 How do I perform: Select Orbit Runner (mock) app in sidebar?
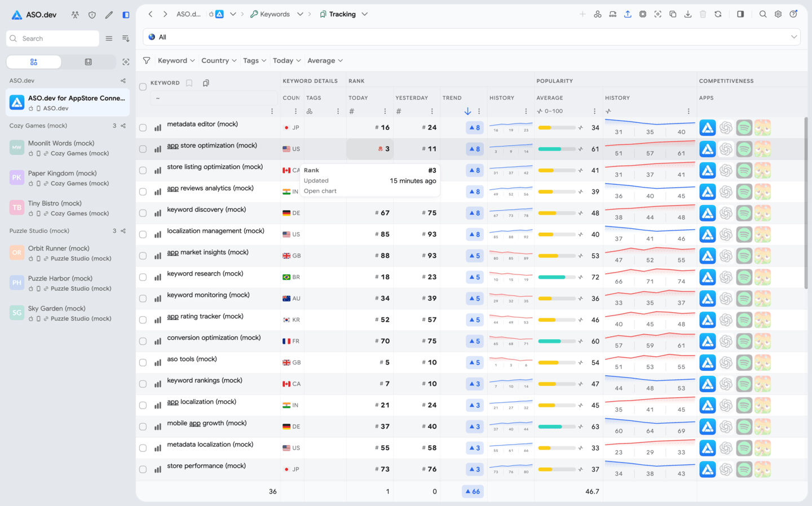point(68,253)
